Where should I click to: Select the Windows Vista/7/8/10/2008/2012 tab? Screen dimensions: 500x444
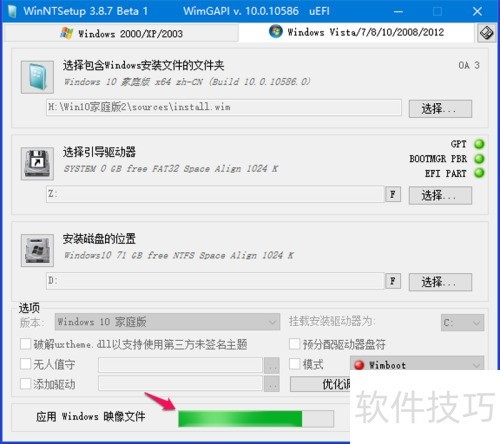[x=356, y=32]
